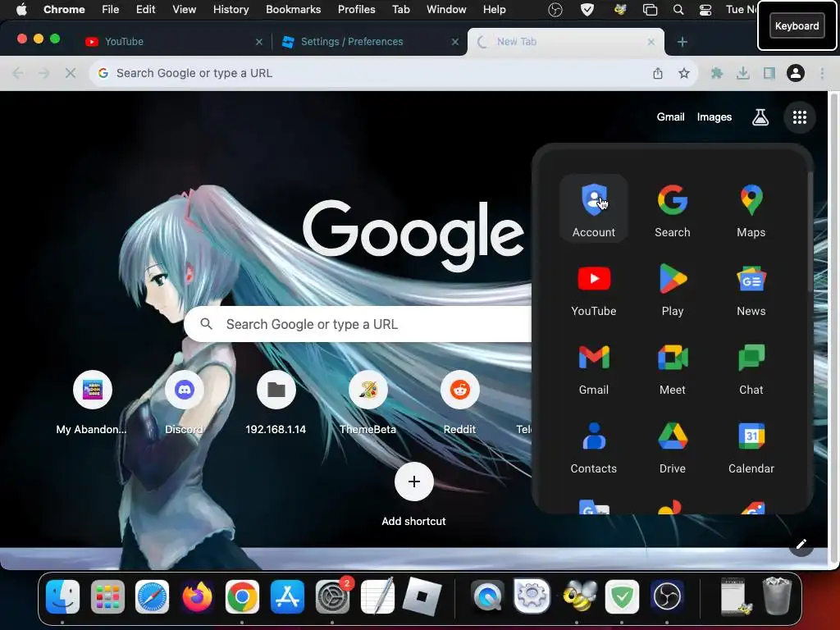The height and width of the screenshot is (630, 840).
Task: Open OBS from the Dock
Action: tap(667, 596)
